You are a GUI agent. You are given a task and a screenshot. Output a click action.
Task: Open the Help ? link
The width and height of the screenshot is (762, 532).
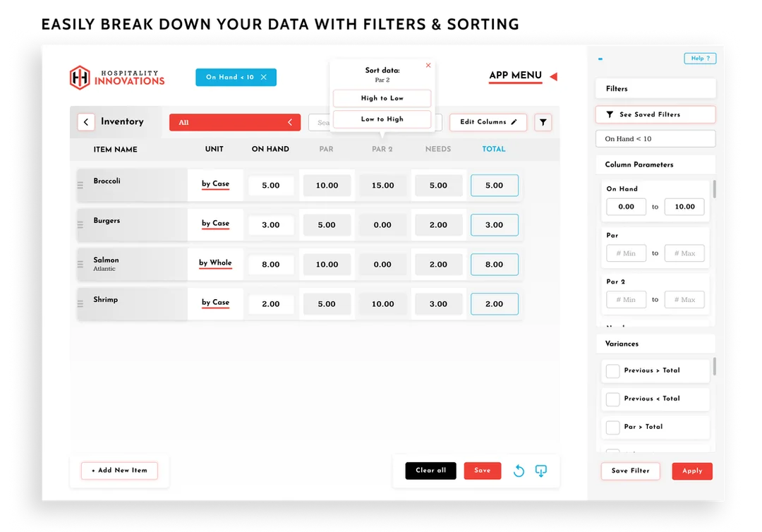click(700, 59)
